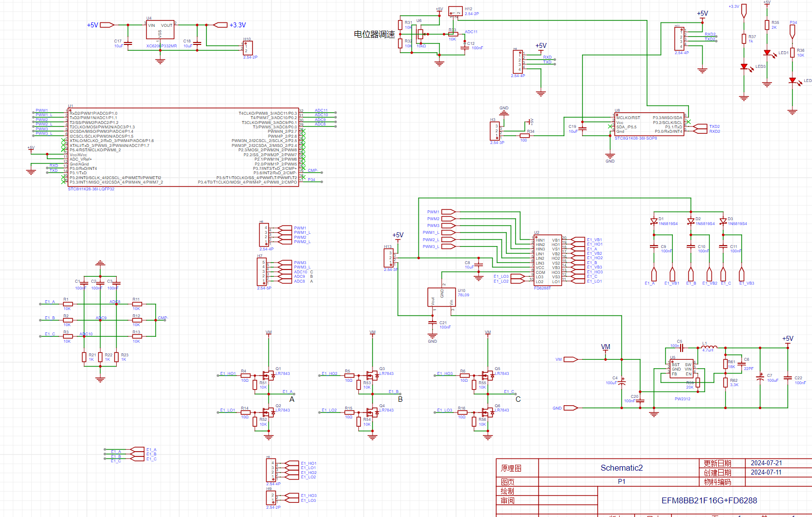The height and width of the screenshot is (517, 812).
Task: Select capacitor C22 100nF
Action: pyautogui.click(x=788, y=378)
